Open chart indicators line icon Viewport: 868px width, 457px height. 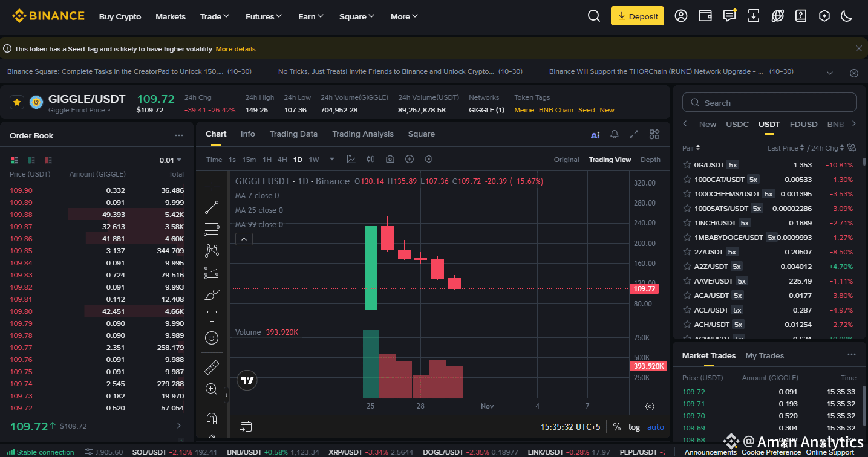pos(351,160)
